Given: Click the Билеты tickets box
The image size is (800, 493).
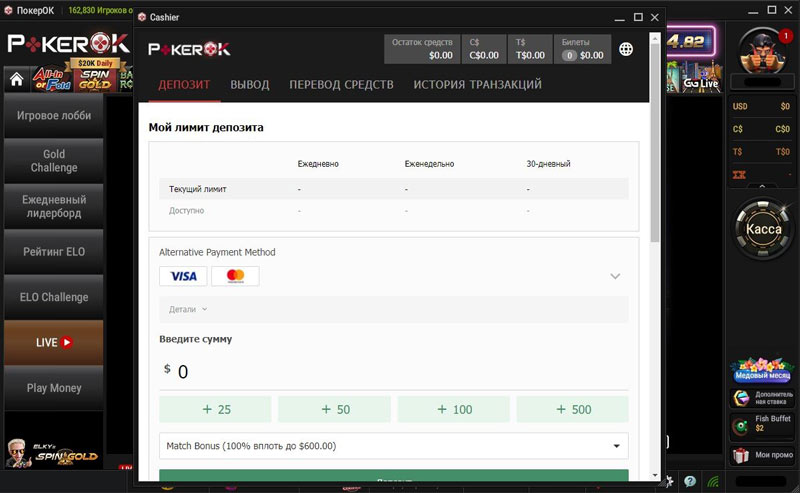Looking at the screenshot, I should pyautogui.click(x=583, y=49).
